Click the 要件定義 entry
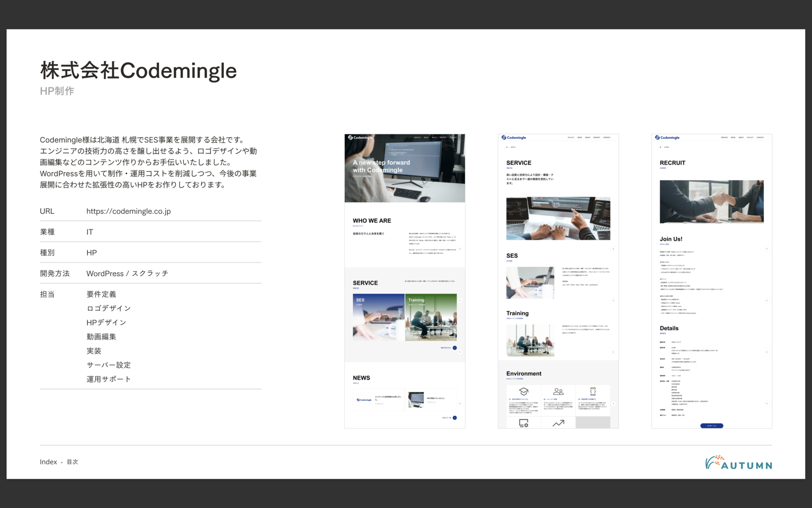812x508 pixels. 101,294
